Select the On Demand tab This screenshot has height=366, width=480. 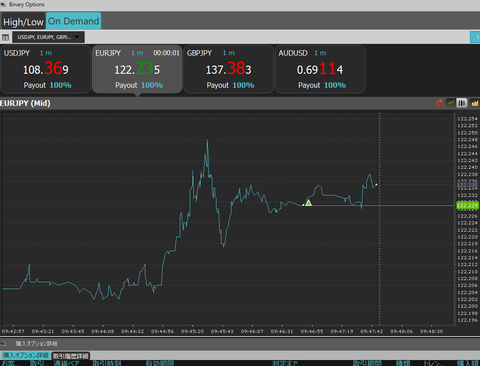73,21
